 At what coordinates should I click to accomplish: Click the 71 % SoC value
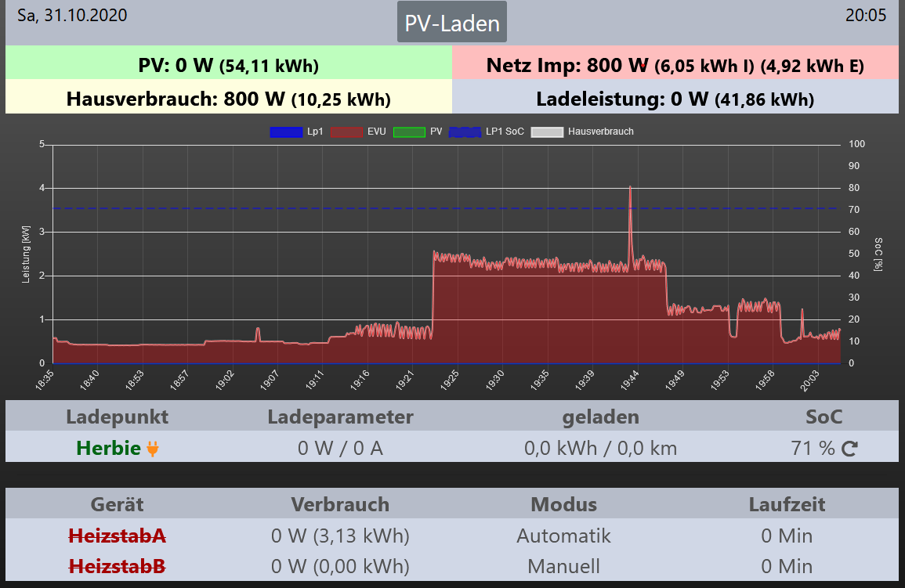813,448
